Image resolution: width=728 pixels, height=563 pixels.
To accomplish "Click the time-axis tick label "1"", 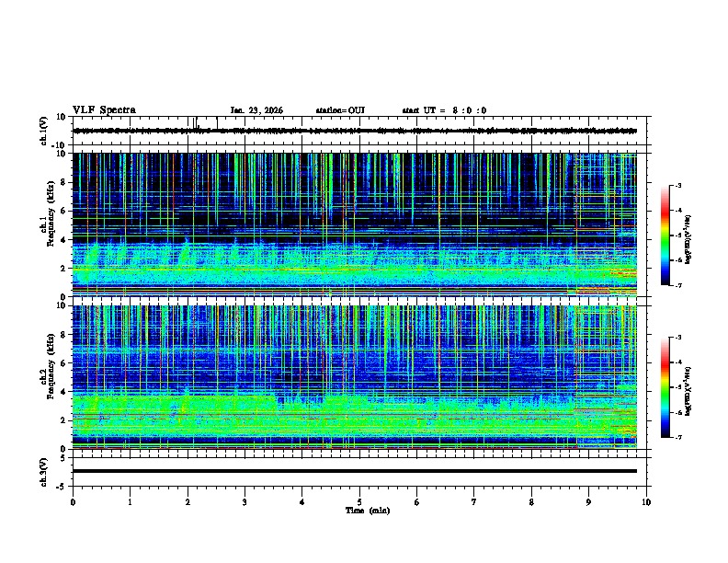I will pos(130,502).
